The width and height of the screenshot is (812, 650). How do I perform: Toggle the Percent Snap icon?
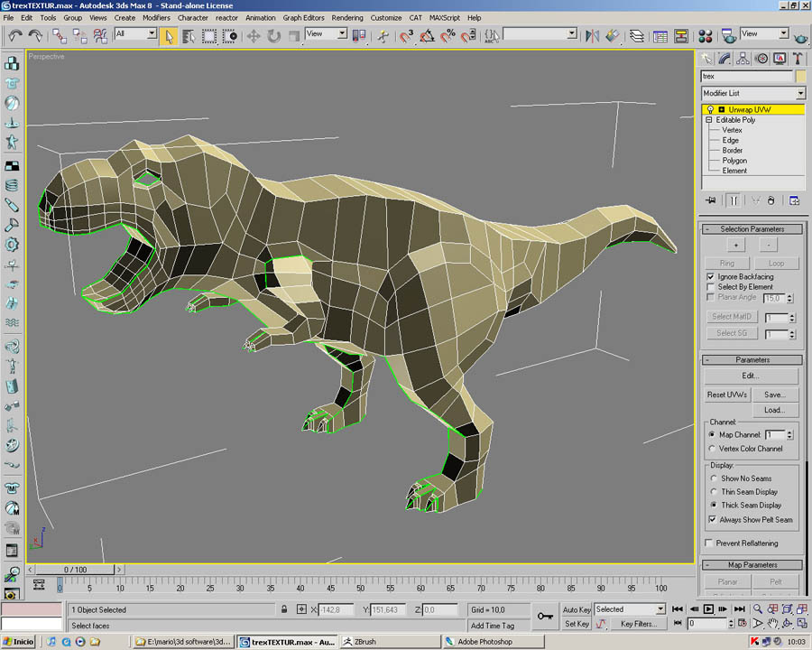pyautogui.click(x=448, y=36)
